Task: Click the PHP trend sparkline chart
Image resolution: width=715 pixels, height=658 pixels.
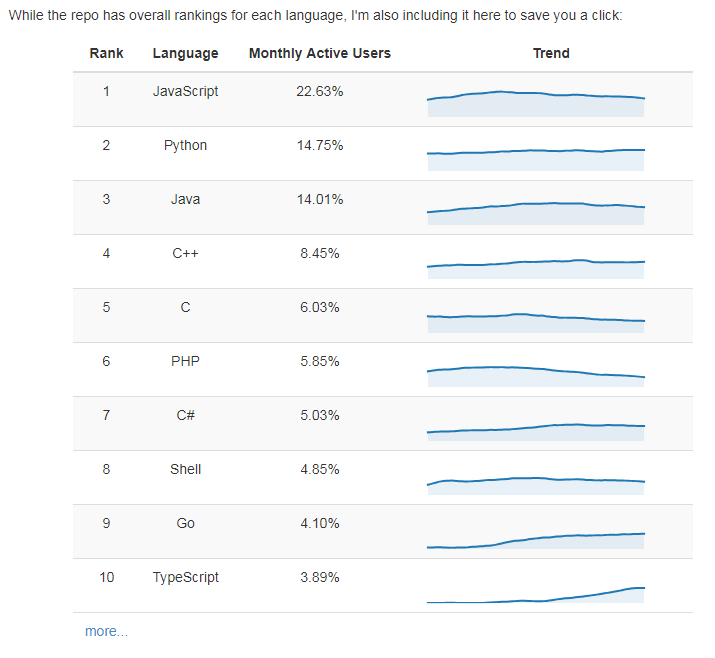Action: (x=536, y=377)
